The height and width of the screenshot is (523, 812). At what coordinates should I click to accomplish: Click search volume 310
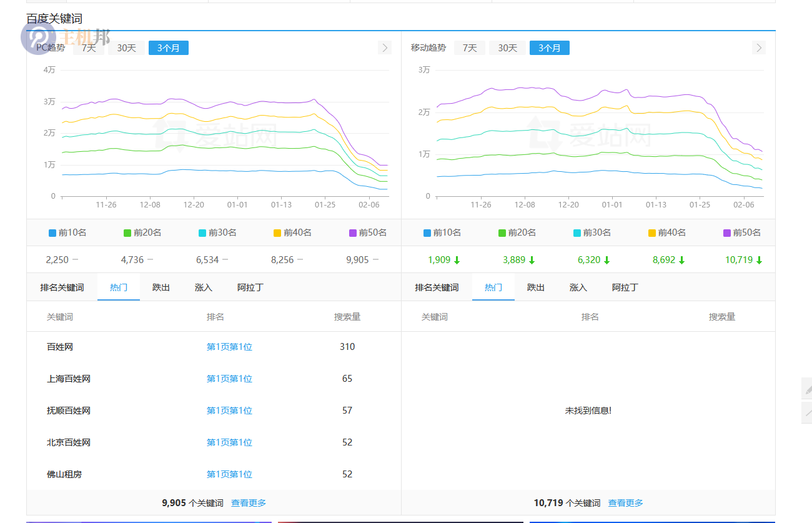click(x=347, y=347)
